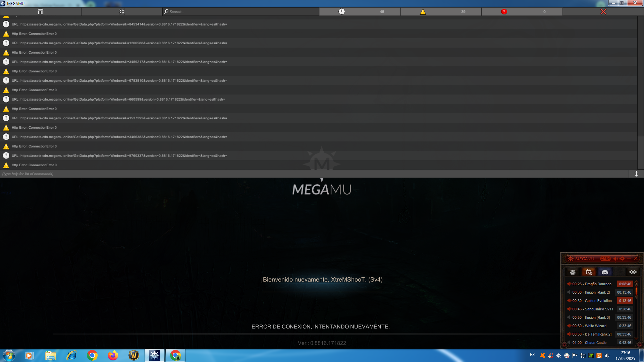
Task: Open CCleaner tray icon
Action: pyautogui.click(x=551, y=356)
